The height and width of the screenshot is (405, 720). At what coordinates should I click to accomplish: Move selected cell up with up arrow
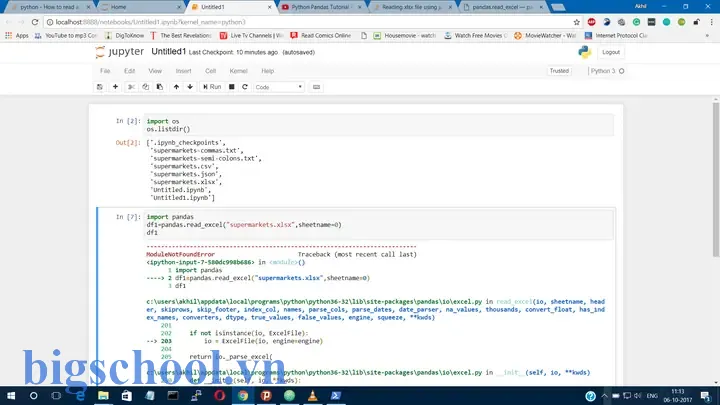coord(176,87)
